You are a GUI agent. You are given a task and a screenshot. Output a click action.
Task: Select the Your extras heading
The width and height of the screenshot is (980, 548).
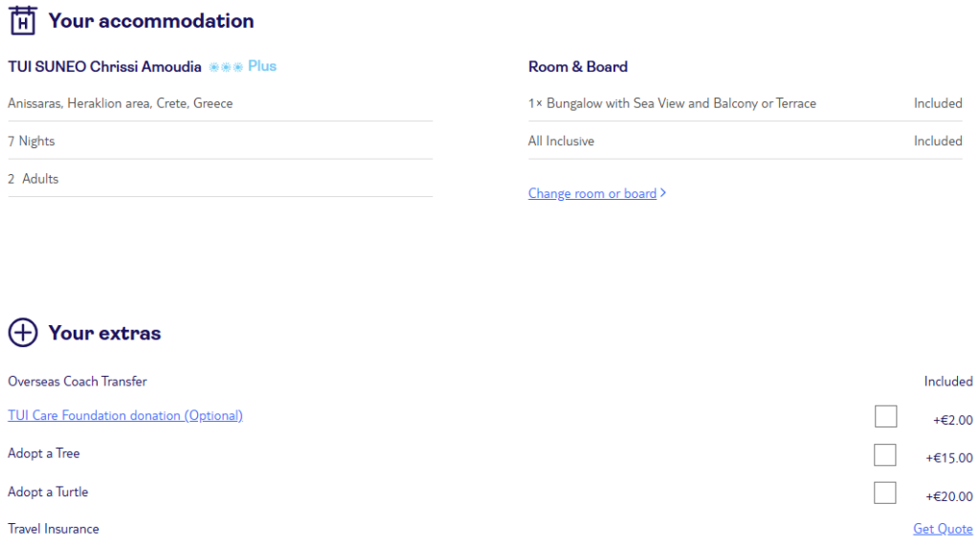(104, 333)
